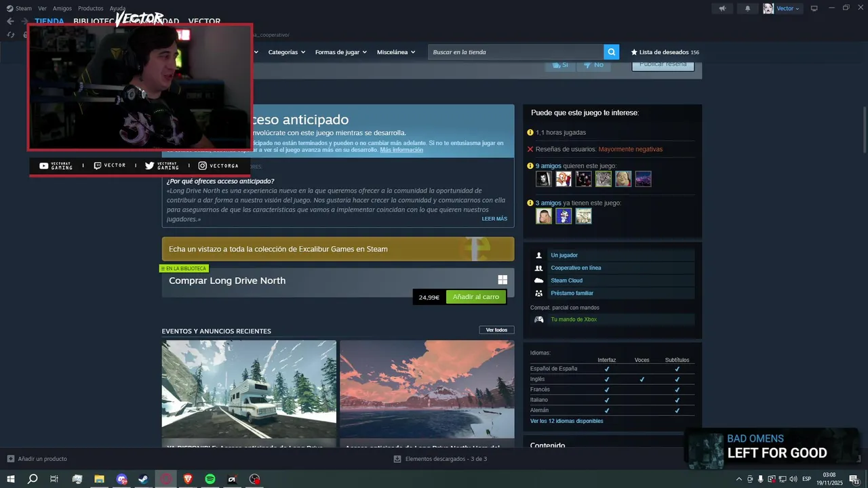The width and height of the screenshot is (868, 488).
Task: Click first avatar of friends owning game
Action: 544,216
